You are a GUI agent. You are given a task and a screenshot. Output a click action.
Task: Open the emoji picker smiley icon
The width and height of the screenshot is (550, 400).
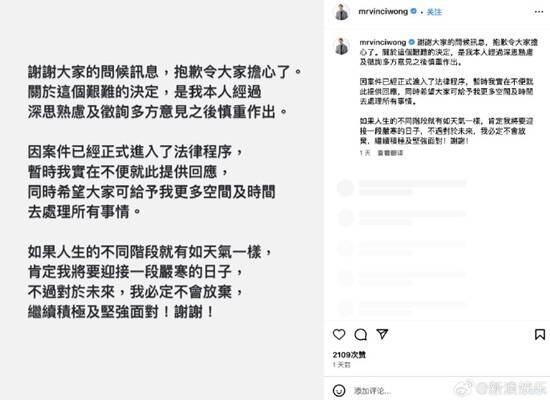click(339, 391)
